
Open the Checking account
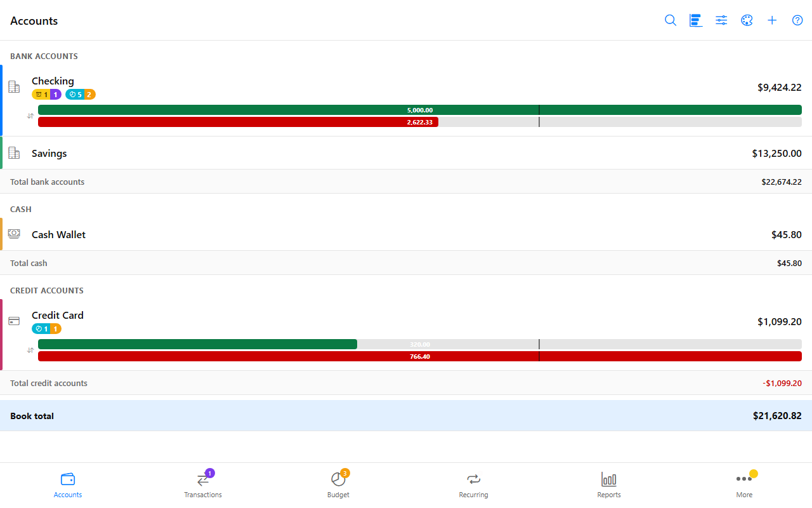406,100
